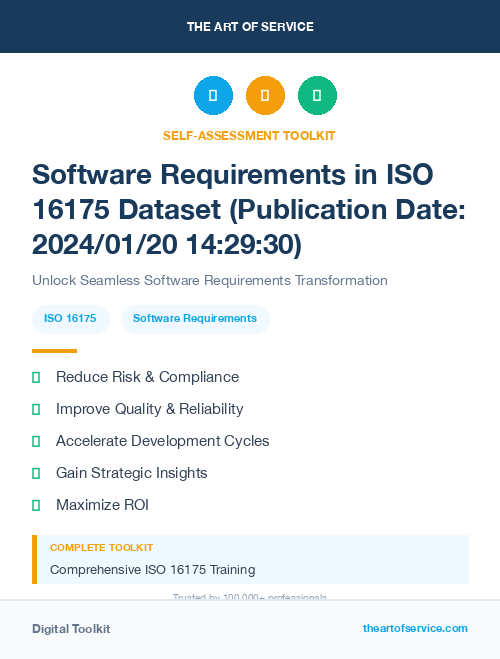Click Comprehensive ISO 16175 Training text

(x=153, y=570)
